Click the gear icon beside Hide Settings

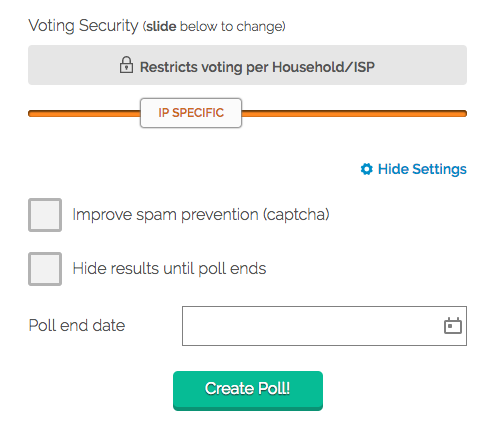click(367, 169)
